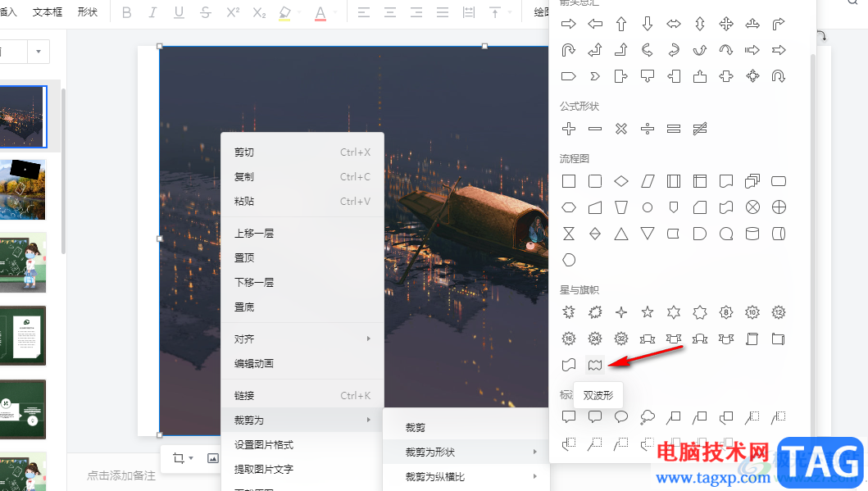Open the dropdown above the slide thumbnails
Image resolution: width=868 pixels, height=491 pixels.
click(39, 52)
